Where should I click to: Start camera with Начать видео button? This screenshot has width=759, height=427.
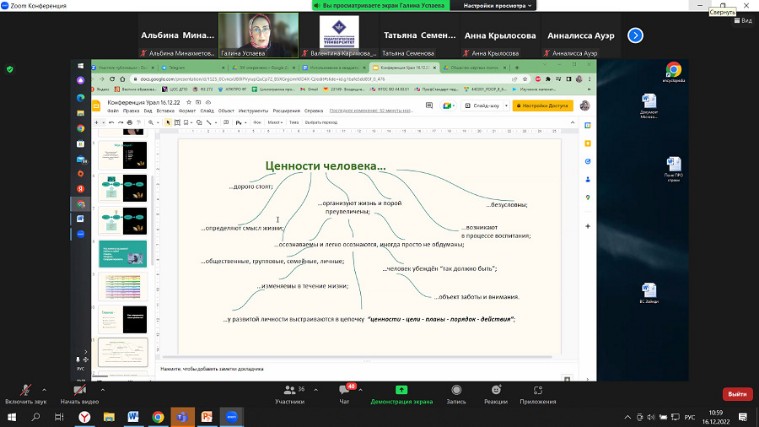click(77, 393)
